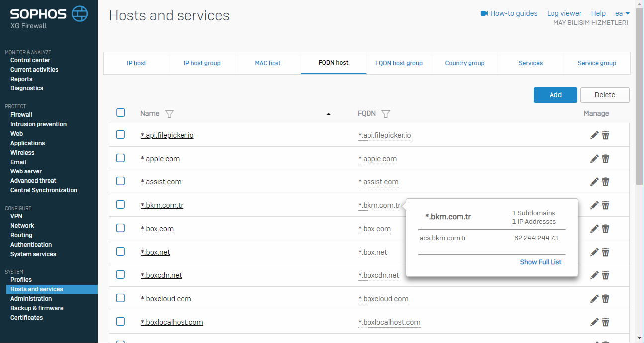Screen dimensions: 644x343
Task: Open the 'ea' user dropdown menu
Action: click(x=622, y=13)
